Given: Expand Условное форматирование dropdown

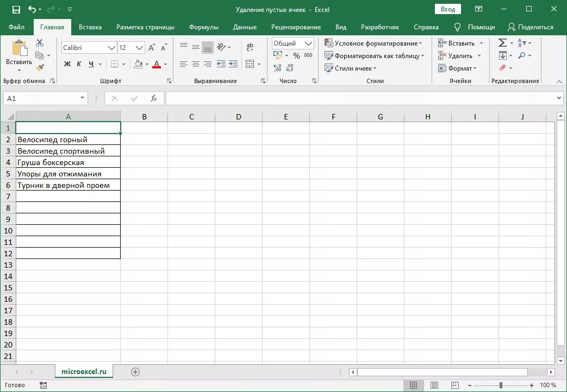Looking at the screenshot, I should (421, 43).
